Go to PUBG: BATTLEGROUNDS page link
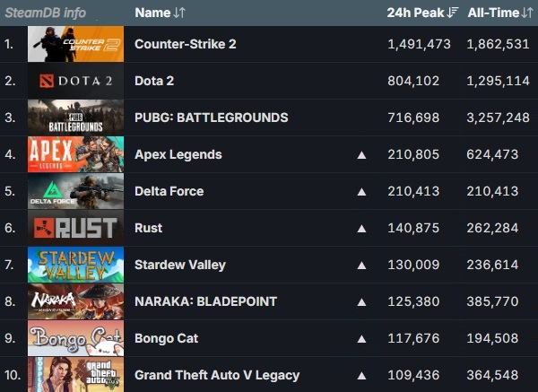The height and width of the screenshot is (392, 538). point(211,118)
